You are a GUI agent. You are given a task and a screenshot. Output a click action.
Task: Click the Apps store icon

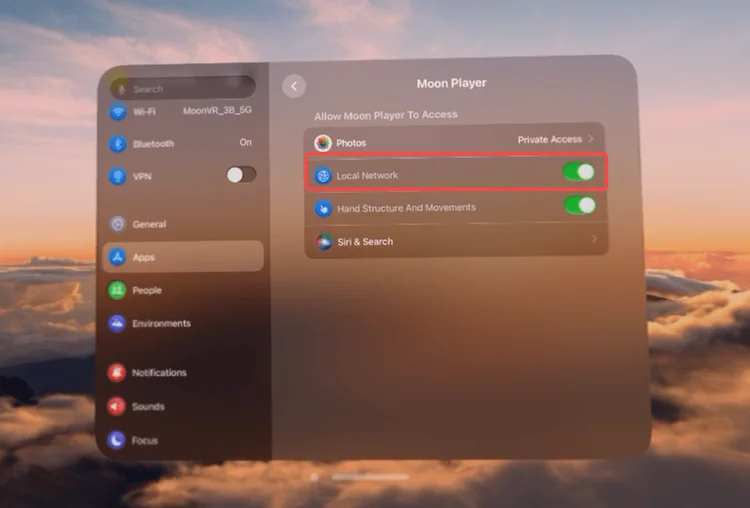click(x=118, y=257)
